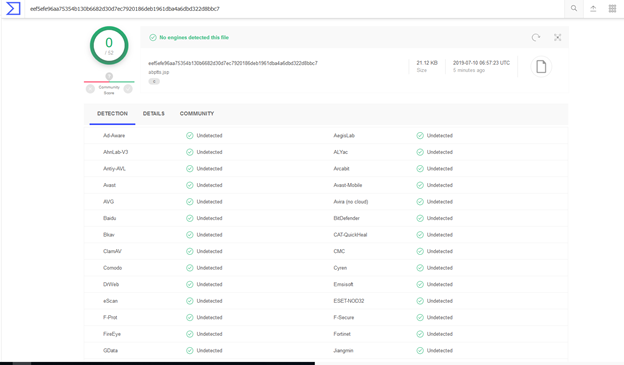
Task: Click the Undetected check icon for Comodo
Action: 190,268
